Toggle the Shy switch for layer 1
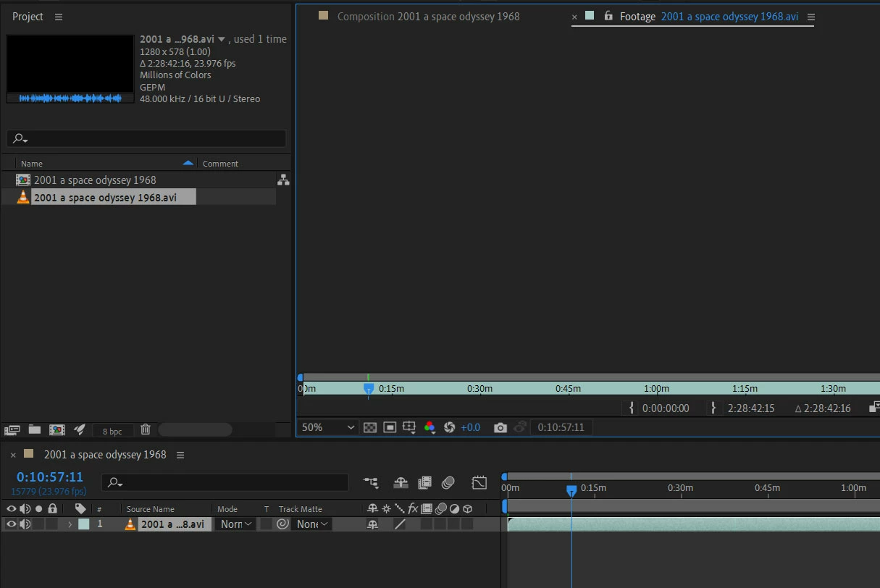 click(x=372, y=524)
